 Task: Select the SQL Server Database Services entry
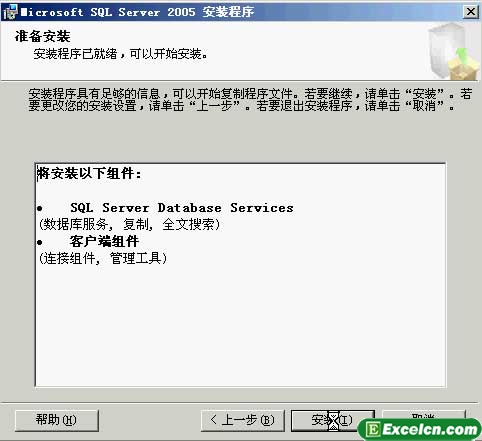(182, 208)
